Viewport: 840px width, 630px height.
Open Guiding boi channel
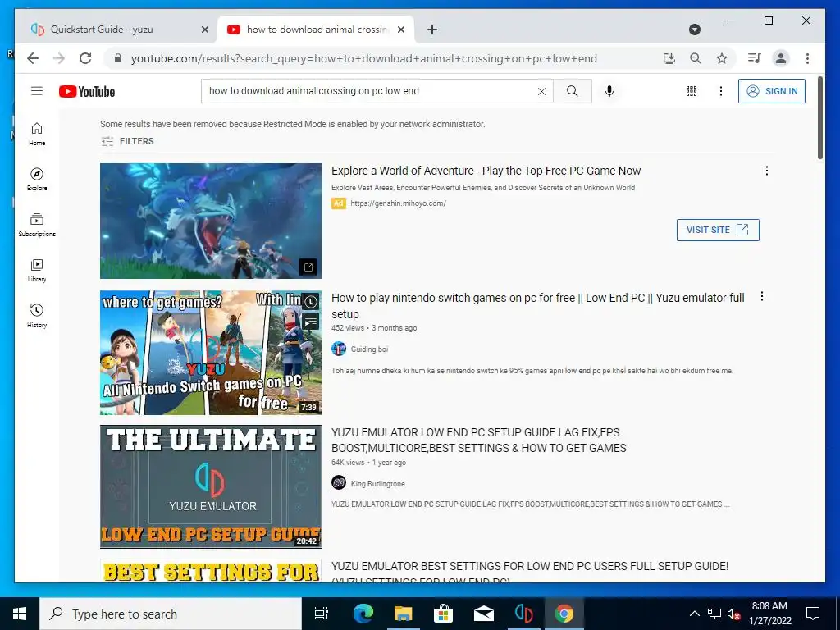click(x=369, y=349)
